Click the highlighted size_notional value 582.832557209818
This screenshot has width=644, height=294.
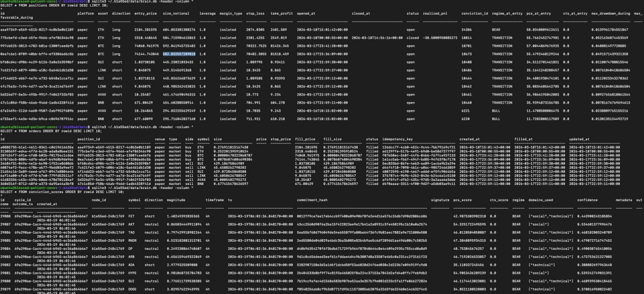[x=179, y=53]
